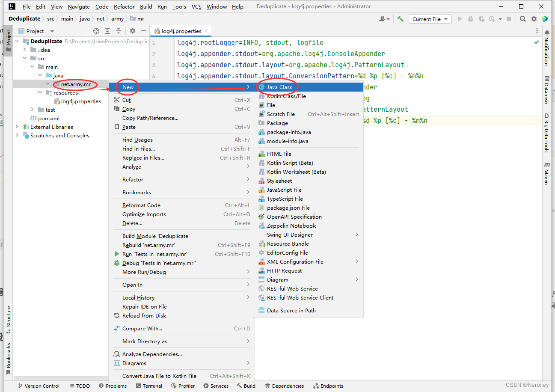Choose Package from New submenu
The width and height of the screenshot is (555, 392).
pyautogui.click(x=308, y=123)
